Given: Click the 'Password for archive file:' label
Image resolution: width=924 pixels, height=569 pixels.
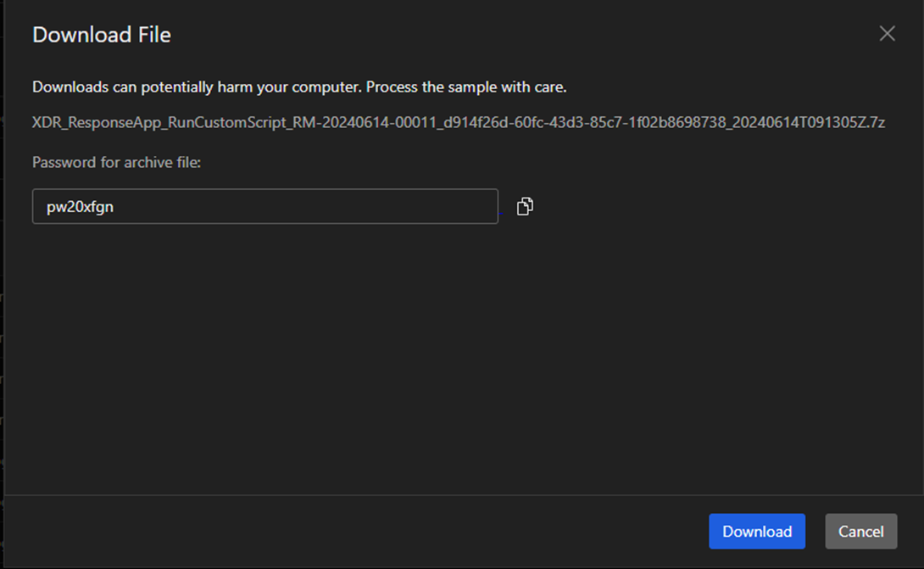Looking at the screenshot, I should [x=116, y=162].
